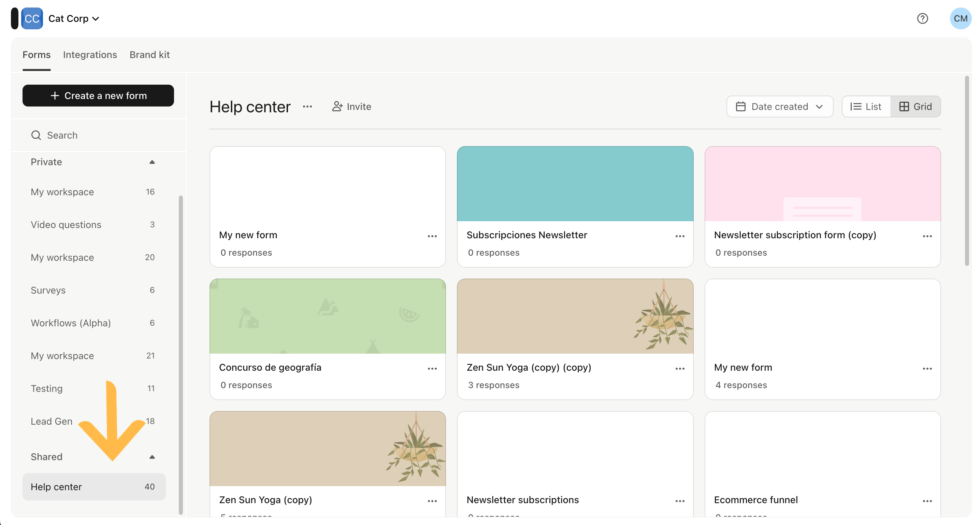Open the Date created sort dropdown
The image size is (980, 525).
tap(779, 107)
